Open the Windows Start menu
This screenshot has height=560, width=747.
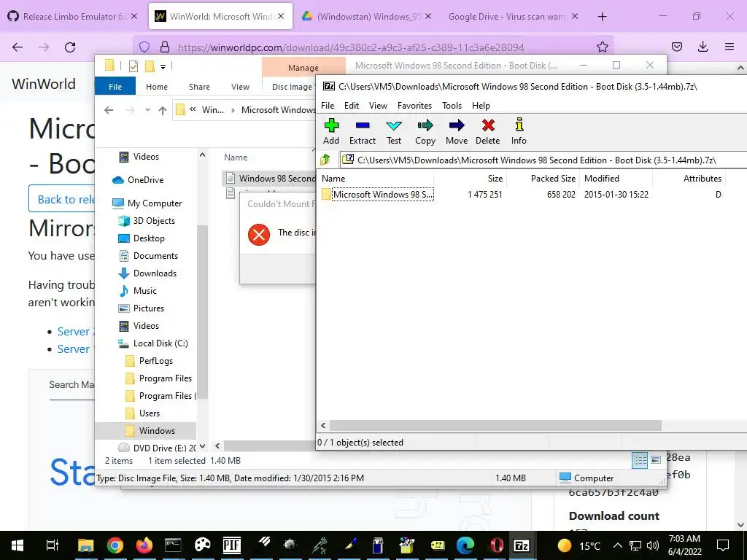pyautogui.click(x=18, y=545)
